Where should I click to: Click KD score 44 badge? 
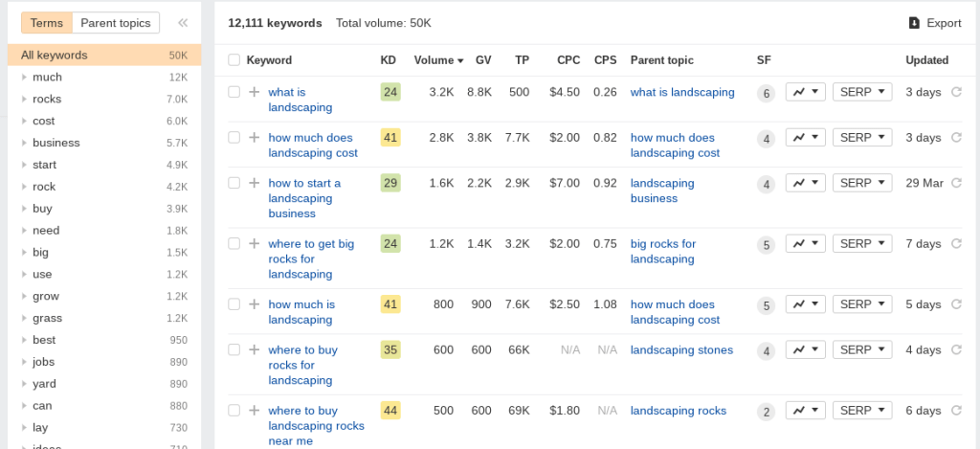[390, 411]
